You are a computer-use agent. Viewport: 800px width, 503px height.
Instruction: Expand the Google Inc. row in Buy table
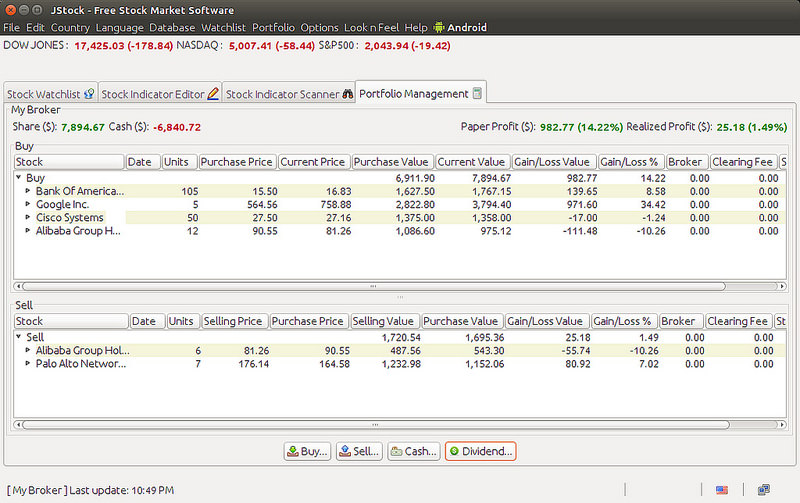[27, 204]
